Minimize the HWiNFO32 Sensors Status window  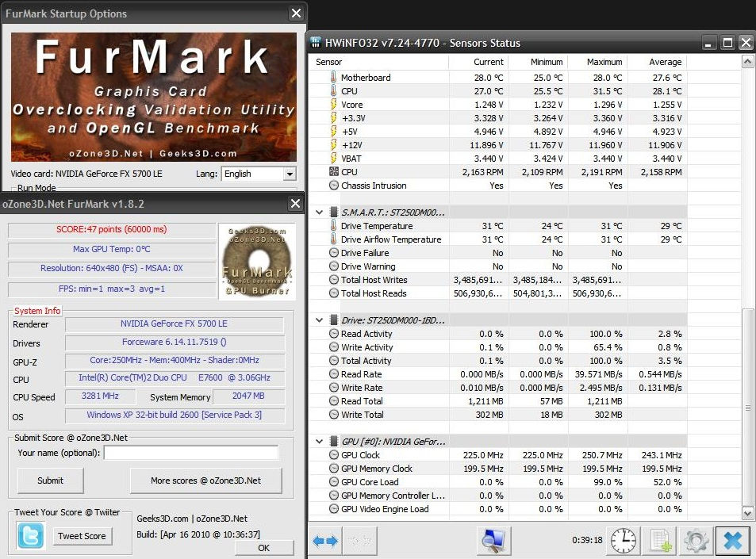[708, 44]
